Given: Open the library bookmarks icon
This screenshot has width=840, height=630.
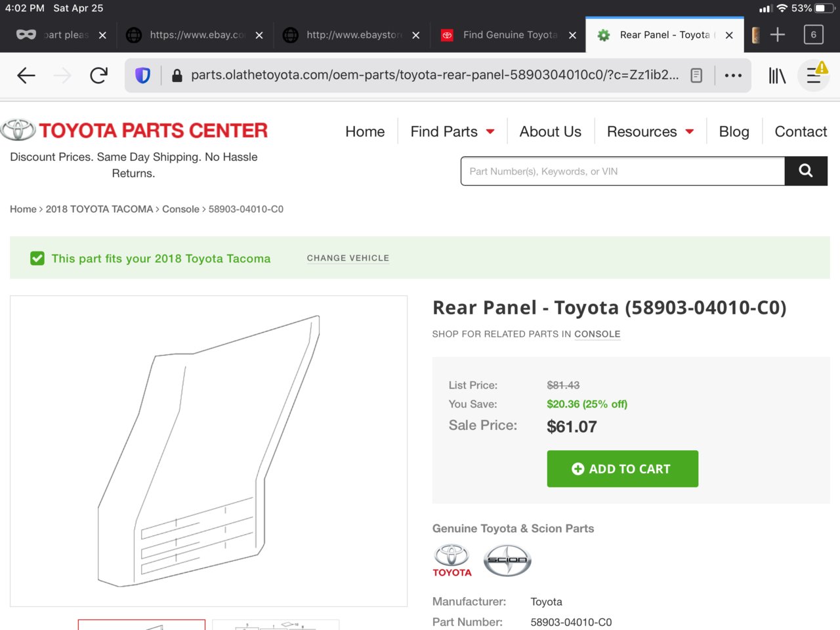Looking at the screenshot, I should click(777, 75).
